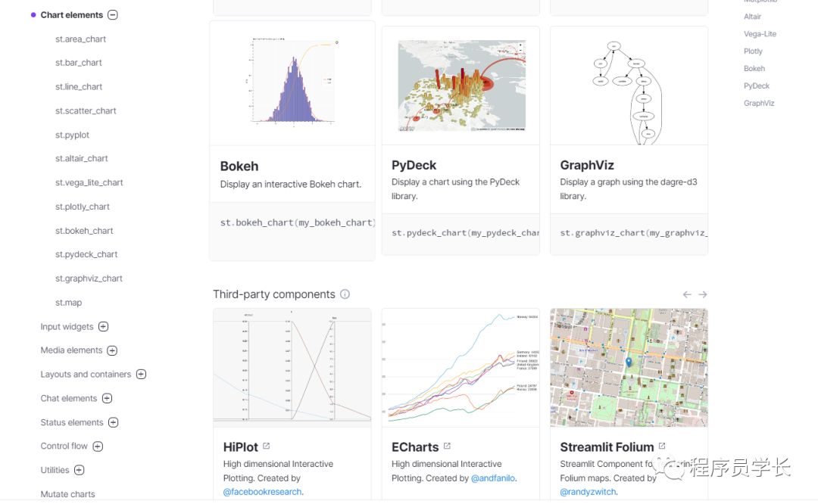Open st.plotly_chart in sidebar
This screenshot has height=504, width=818.
(83, 207)
